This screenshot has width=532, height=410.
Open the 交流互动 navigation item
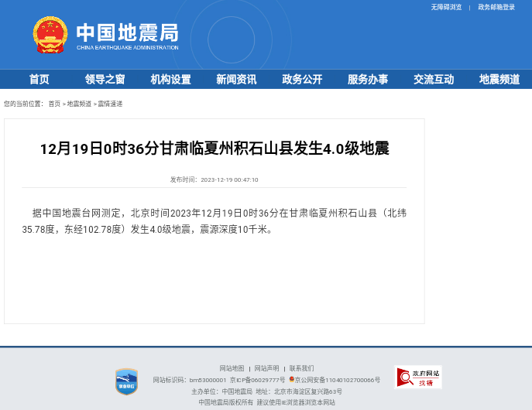434,79
